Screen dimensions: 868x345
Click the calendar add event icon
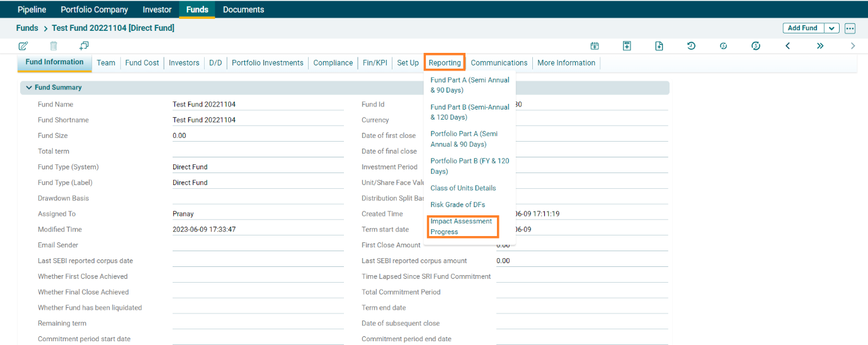595,46
